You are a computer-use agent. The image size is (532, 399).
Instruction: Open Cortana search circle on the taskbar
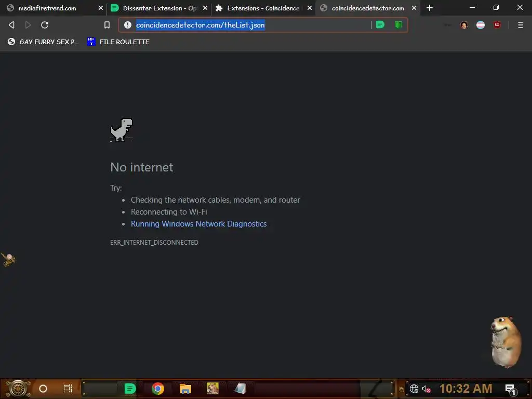[x=43, y=389]
